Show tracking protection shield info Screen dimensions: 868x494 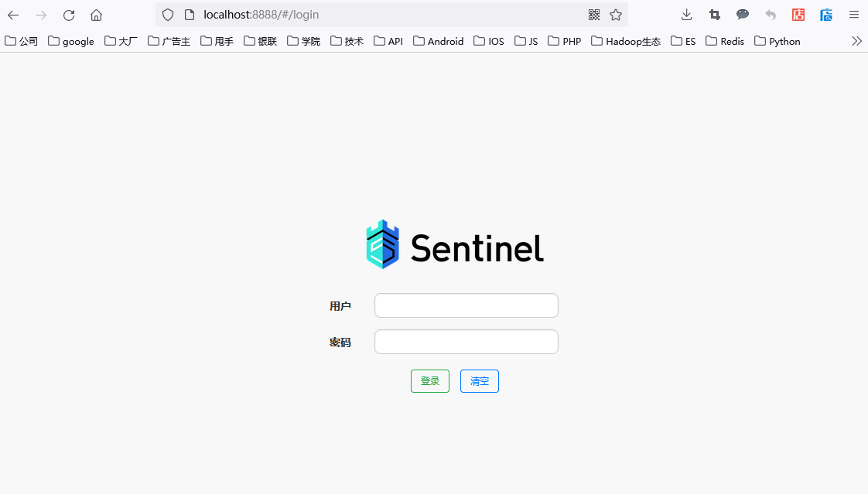click(168, 15)
